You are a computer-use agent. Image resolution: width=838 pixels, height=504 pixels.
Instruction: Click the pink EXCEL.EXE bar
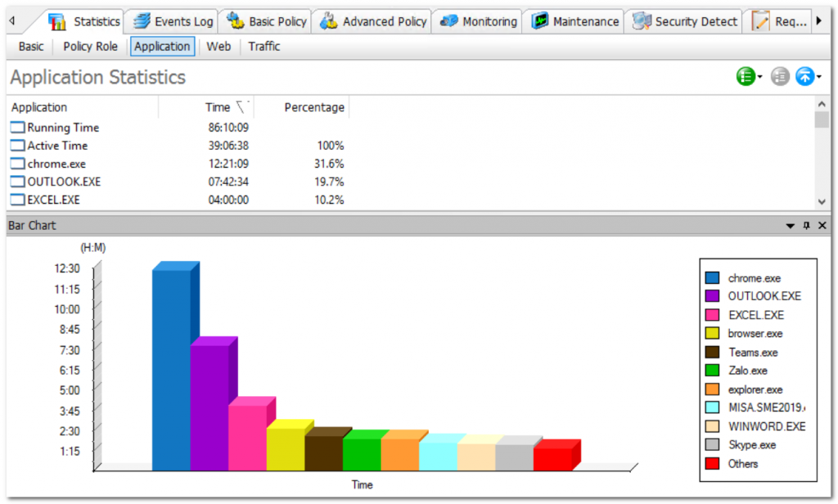coord(247,438)
